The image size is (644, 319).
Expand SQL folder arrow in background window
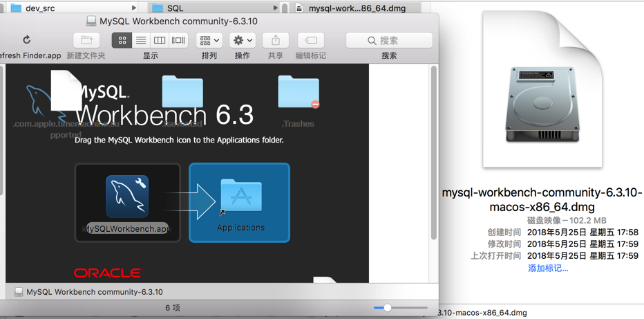(275, 8)
